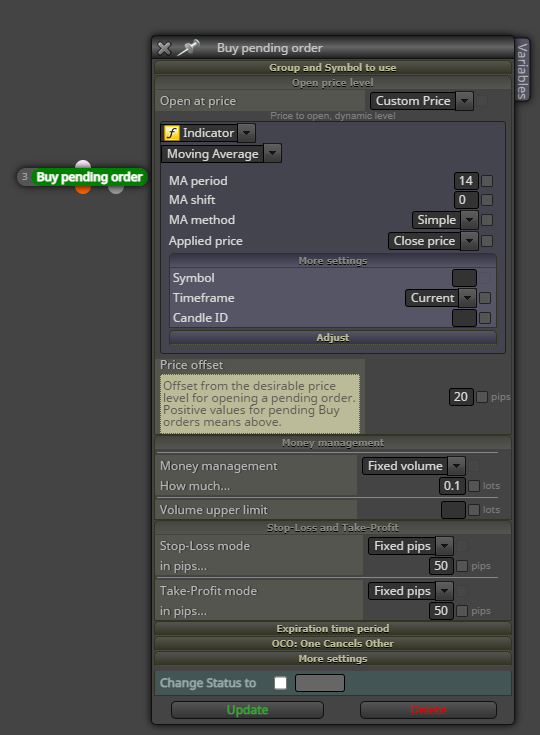Screen dimensions: 540x735
Task: Toggle the Price offset pips checkbox
Action: coord(482,397)
